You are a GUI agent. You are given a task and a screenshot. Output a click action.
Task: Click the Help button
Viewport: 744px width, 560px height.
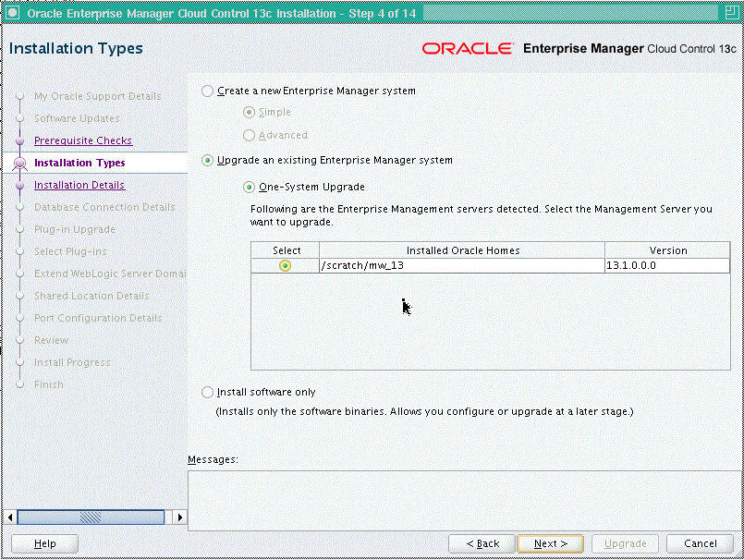pyautogui.click(x=44, y=543)
